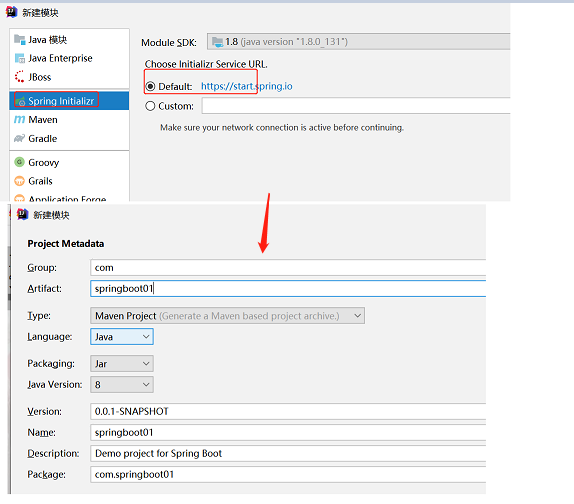Select the Custom service URL radio button
The height and width of the screenshot is (504, 574).
150,106
